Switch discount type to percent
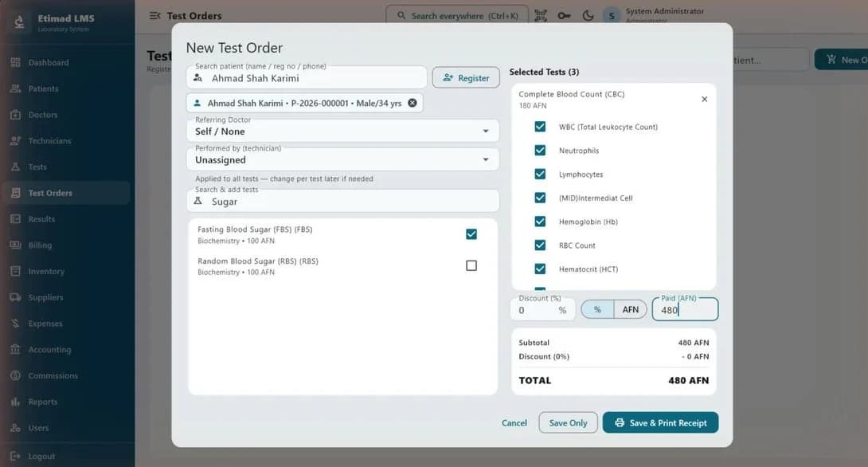This screenshot has width=868, height=467. (x=597, y=309)
